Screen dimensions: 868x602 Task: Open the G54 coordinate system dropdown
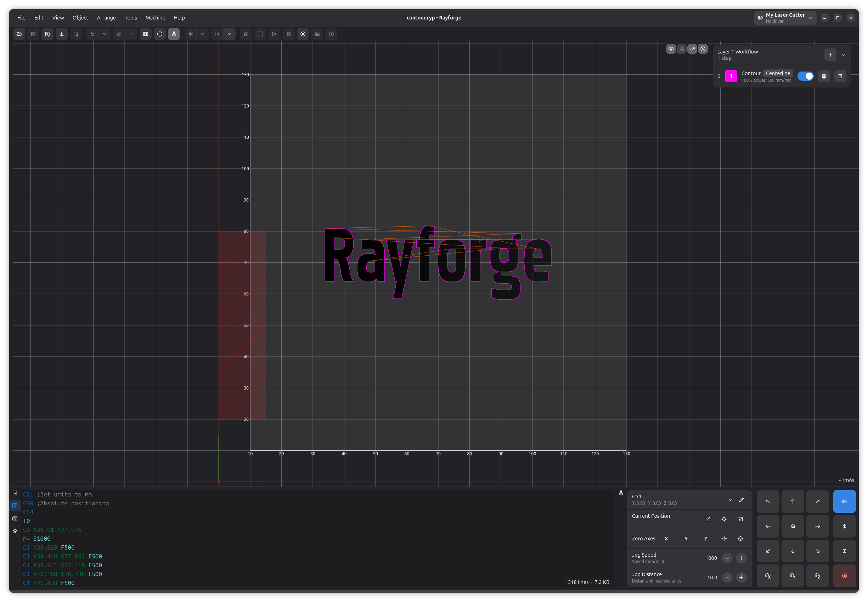pos(730,499)
